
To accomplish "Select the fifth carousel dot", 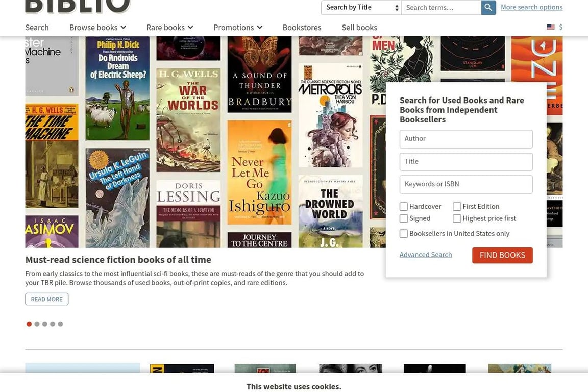I will coord(60,324).
